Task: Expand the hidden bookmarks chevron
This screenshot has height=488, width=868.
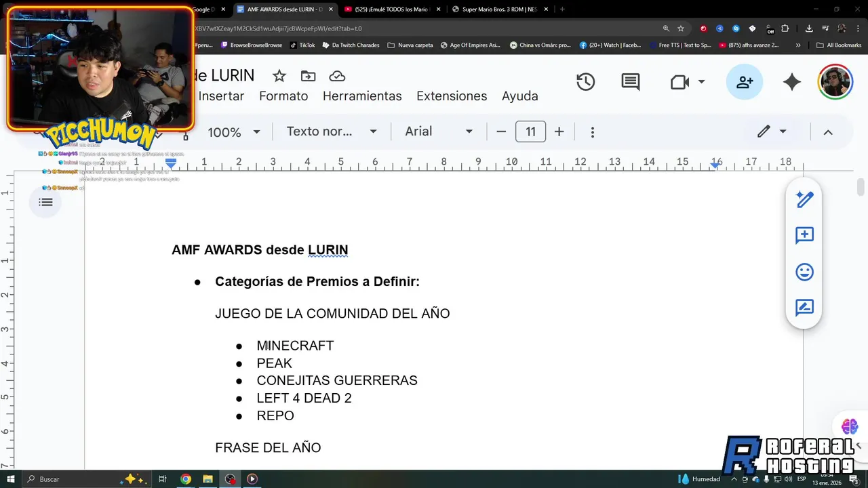Action: pos(798,45)
